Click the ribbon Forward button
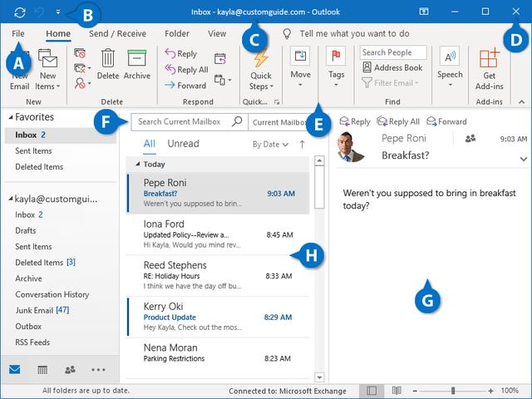532x399 pixels. click(185, 86)
